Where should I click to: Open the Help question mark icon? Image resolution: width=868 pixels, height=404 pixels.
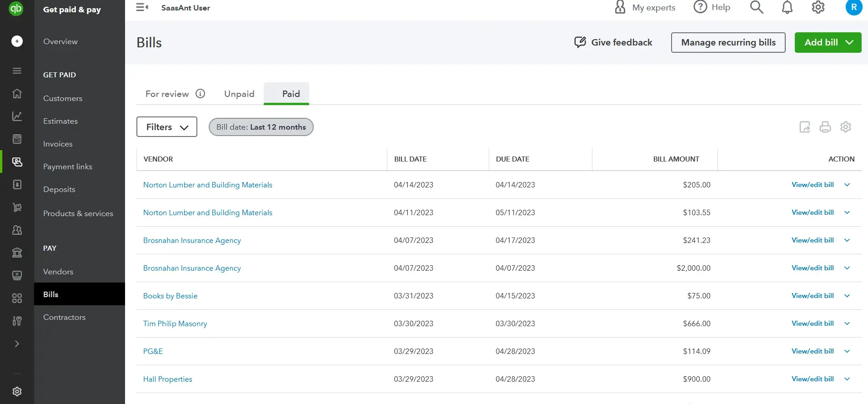(x=700, y=7)
